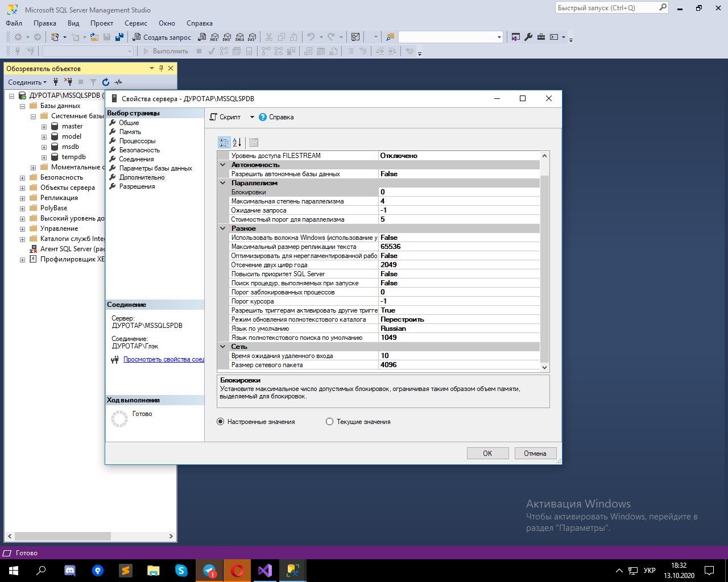This screenshot has width=728, height=582.
Task: Pin the Object Explorer panel
Action: pyautogui.click(x=161, y=68)
